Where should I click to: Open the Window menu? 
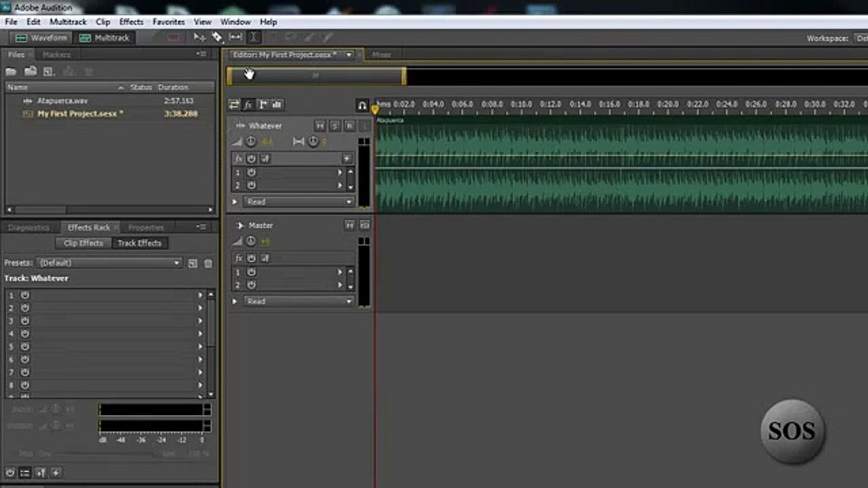pyautogui.click(x=235, y=22)
